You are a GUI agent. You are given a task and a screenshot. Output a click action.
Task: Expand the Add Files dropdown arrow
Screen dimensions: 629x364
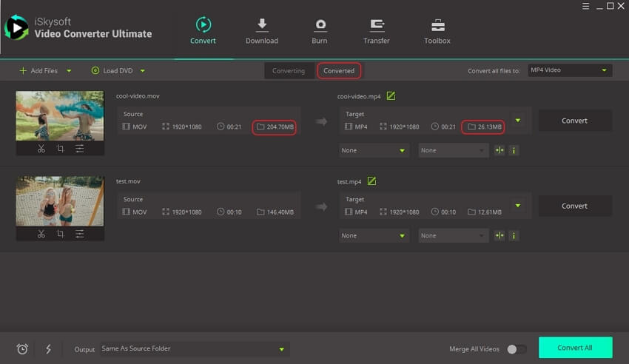click(x=70, y=71)
